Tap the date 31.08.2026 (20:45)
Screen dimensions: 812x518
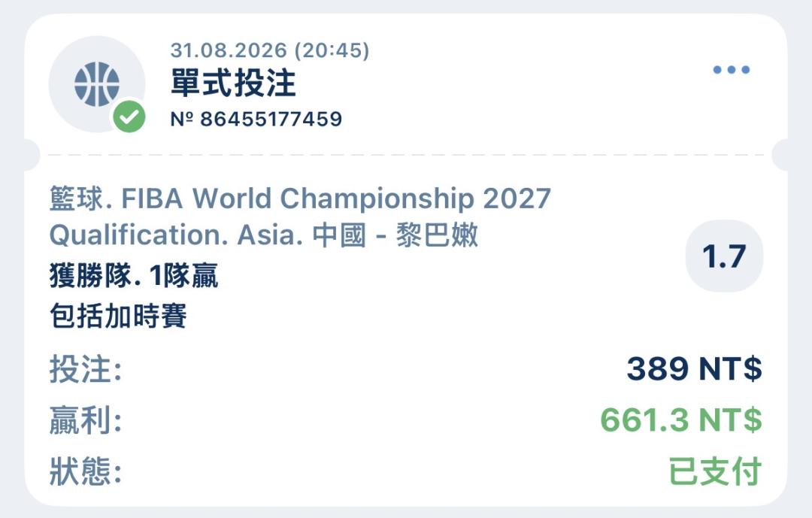point(270,50)
